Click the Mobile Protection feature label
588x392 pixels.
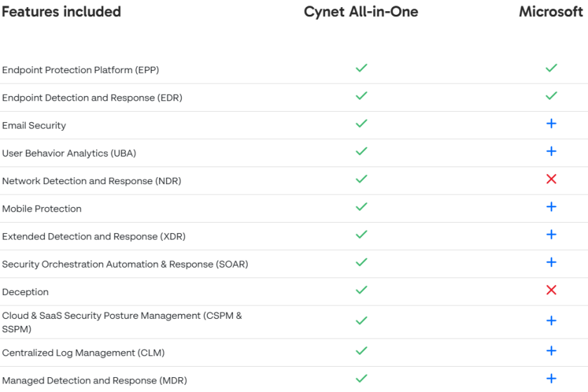click(41, 209)
